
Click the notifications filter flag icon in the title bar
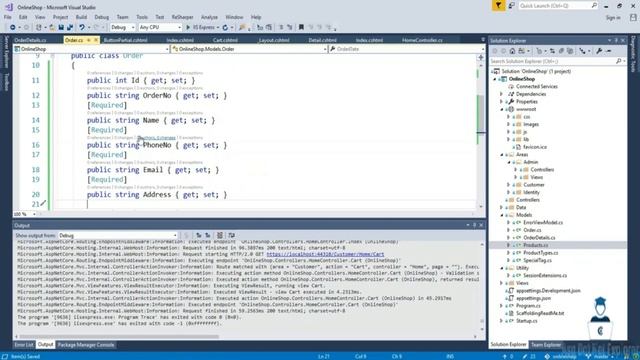point(498,6)
